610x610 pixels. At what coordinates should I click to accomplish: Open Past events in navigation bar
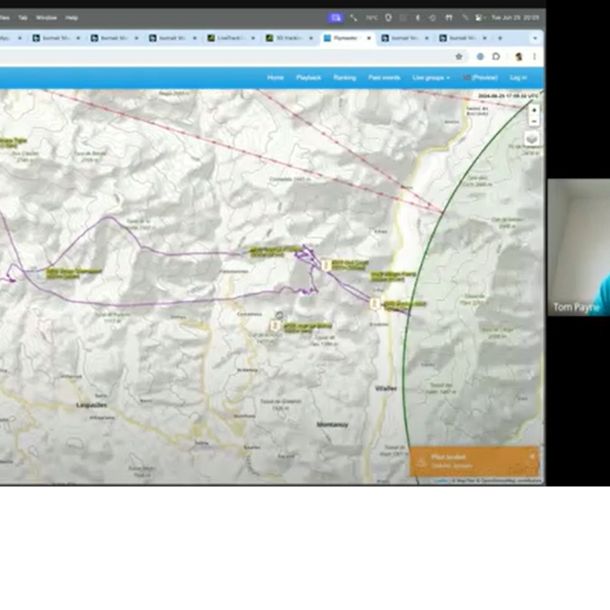click(x=384, y=77)
